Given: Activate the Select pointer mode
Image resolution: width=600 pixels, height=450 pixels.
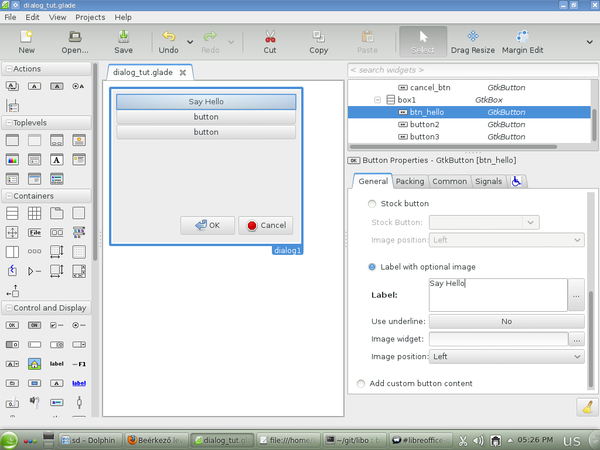Looking at the screenshot, I should coord(423,42).
